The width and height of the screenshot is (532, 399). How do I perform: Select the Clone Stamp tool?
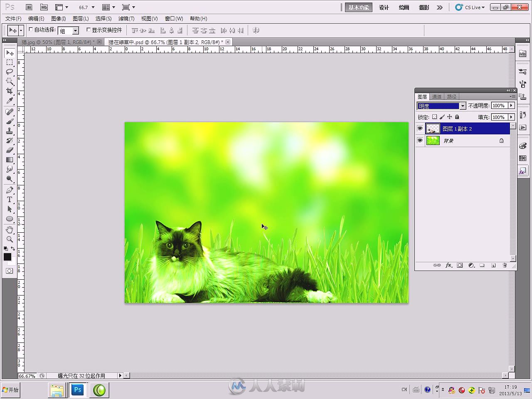pyautogui.click(x=10, y=131)
